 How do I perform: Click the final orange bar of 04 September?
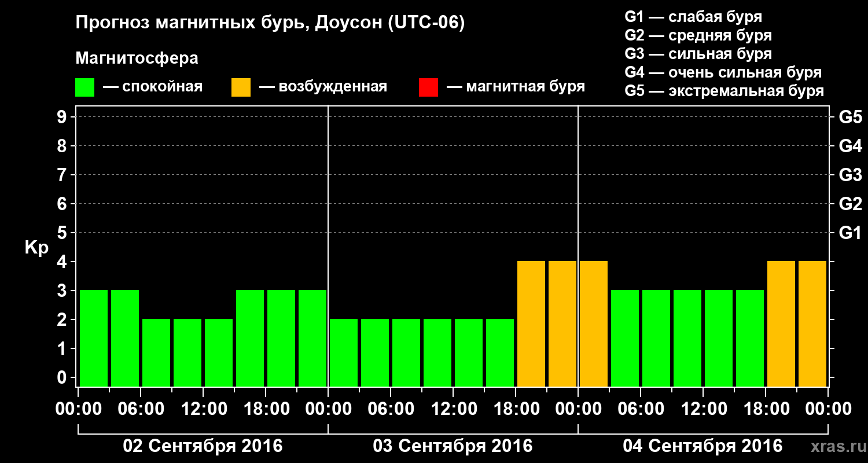pos(812,324)
